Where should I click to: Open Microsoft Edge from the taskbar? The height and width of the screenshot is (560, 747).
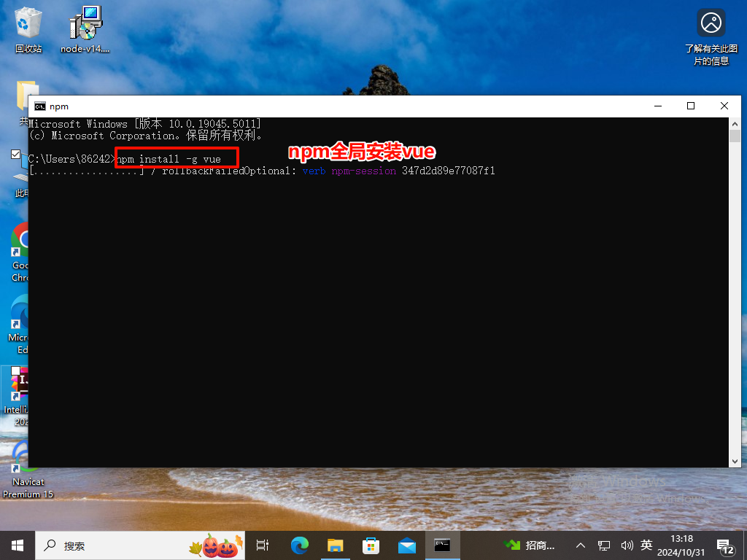tap(299, 545)
